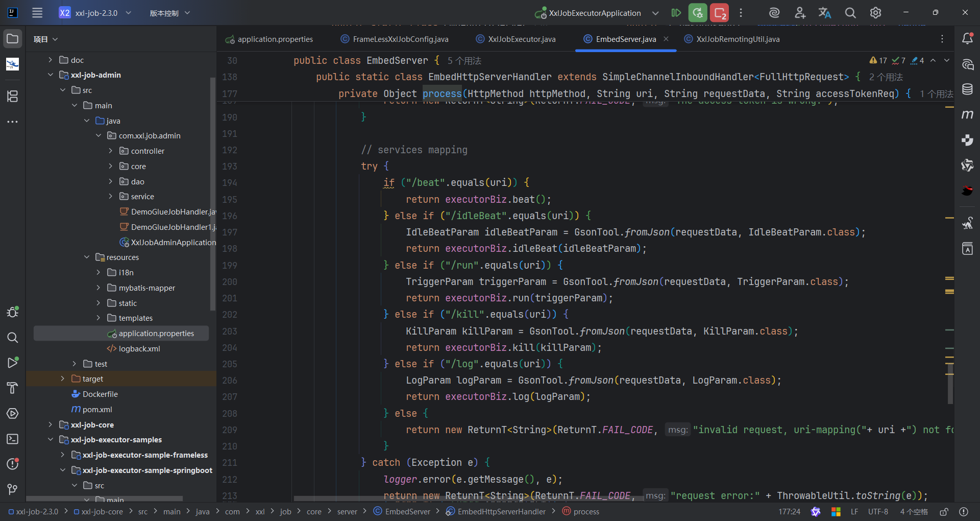Click the process method breadcrumb

tap(581, 511)
